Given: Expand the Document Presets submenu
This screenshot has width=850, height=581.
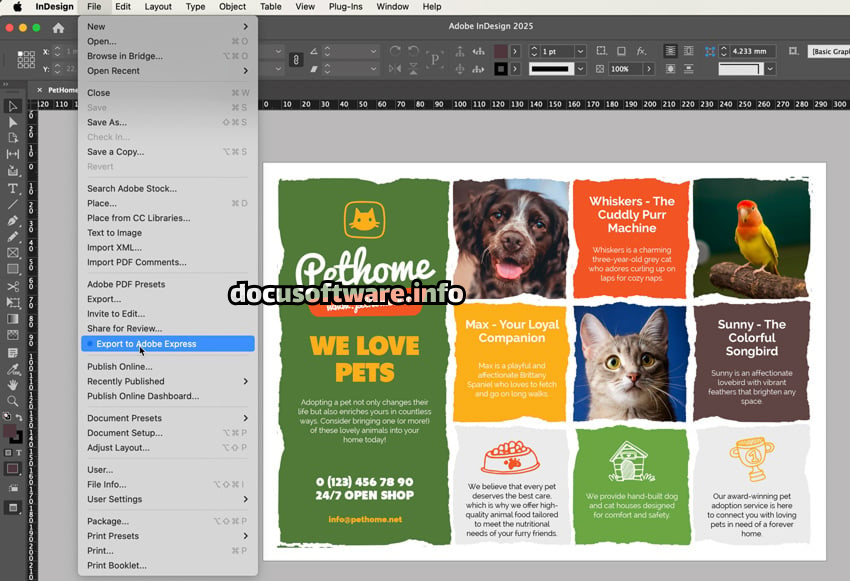Looking at the screenshot, I should pos(168,418).
